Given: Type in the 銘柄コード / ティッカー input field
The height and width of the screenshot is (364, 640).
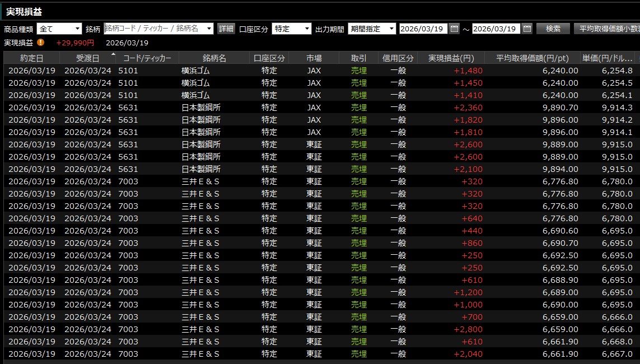Looking at the screenshot, I should [154, 29].
